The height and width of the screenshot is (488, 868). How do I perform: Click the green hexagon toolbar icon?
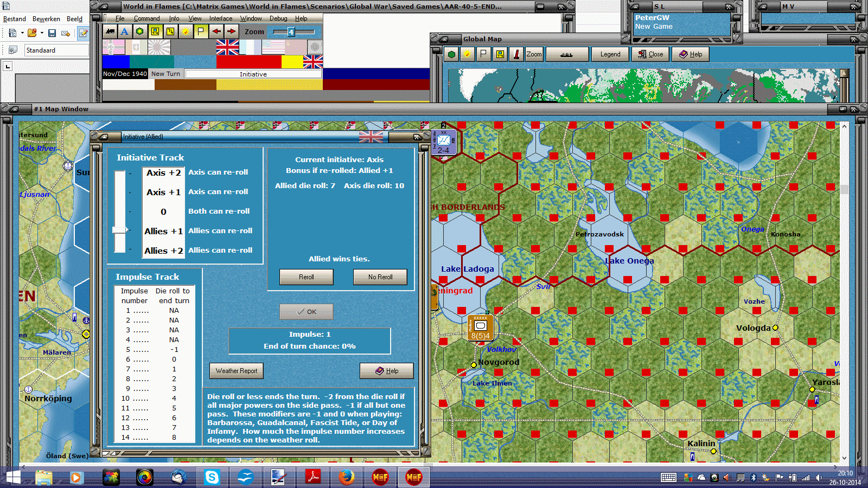pos(140,31)
